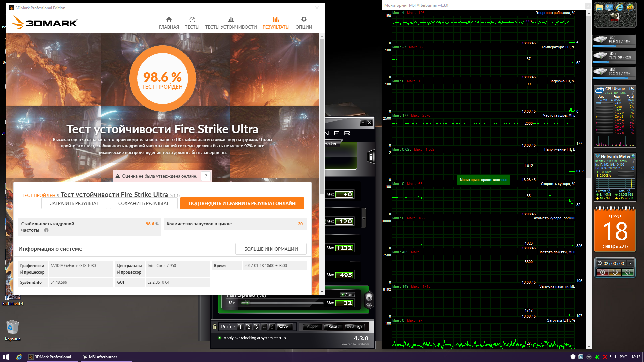Click the fan speed slider handle
The width and height of the screenshot is (644, 362).
(x=247, y=303)
